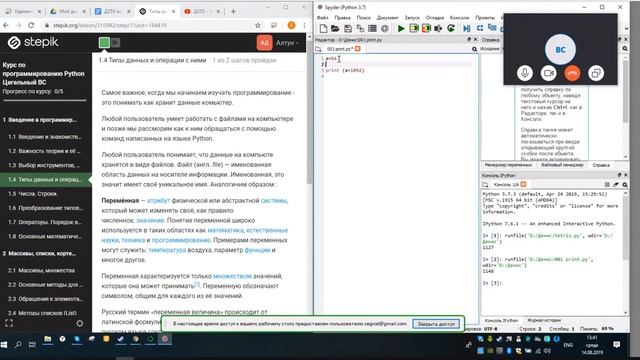Save all files icon in Spyder
This screenshot has width=640, height=360.
360,29
